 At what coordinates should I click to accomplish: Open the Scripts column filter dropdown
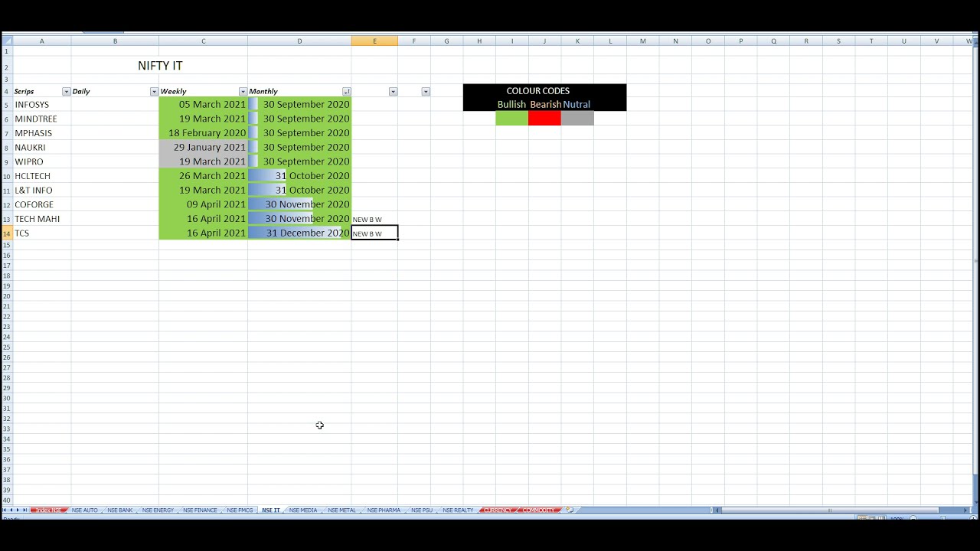pyautogui.click(x=66, y=92)
